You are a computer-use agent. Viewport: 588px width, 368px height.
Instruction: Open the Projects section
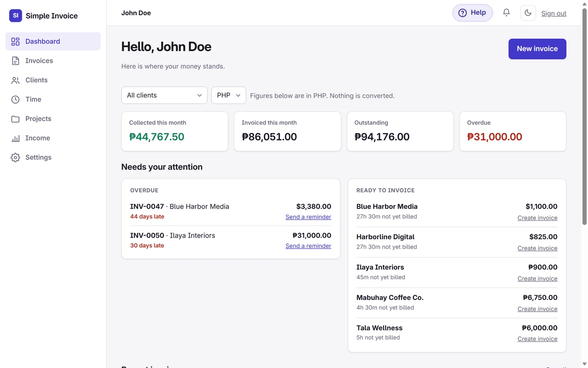click(x=53, y=119)
